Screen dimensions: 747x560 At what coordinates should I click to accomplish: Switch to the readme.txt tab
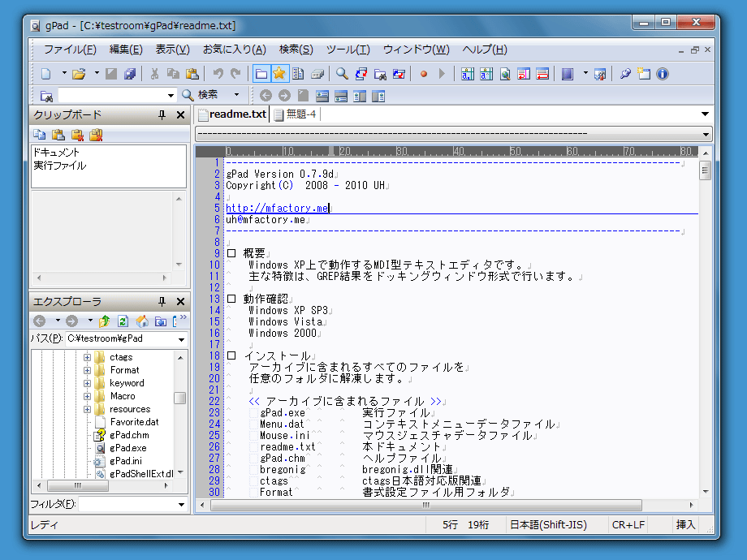point(232,114)
